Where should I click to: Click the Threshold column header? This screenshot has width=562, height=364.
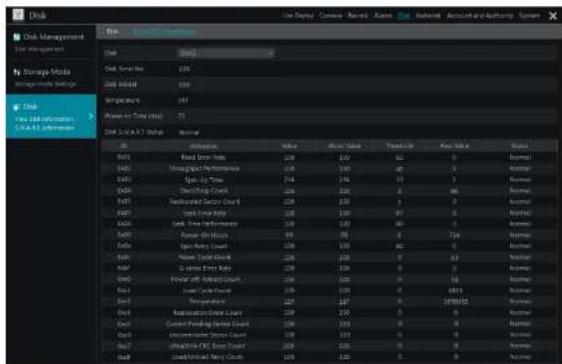click(x=400, y=146)
